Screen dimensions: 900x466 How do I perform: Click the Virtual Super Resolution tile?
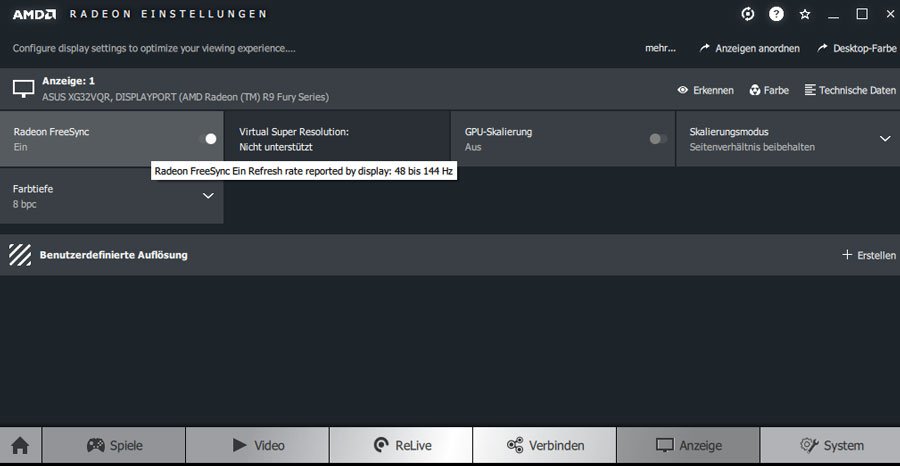pos(337,139)
